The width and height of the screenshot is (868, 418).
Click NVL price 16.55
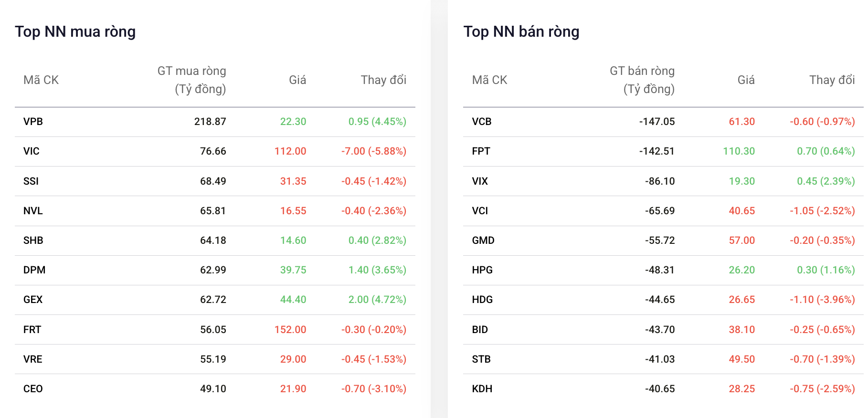293,211
